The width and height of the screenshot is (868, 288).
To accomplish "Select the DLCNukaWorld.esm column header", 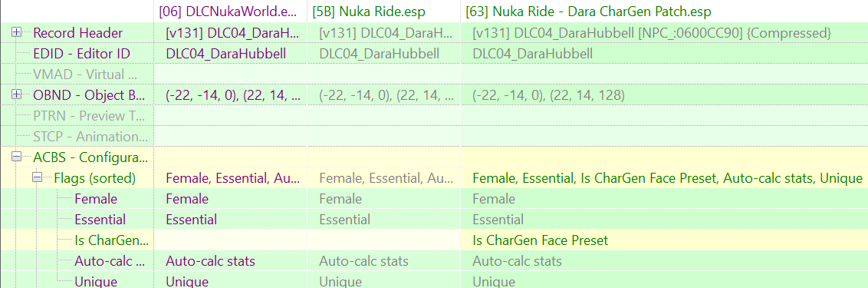I will (230, 11).
